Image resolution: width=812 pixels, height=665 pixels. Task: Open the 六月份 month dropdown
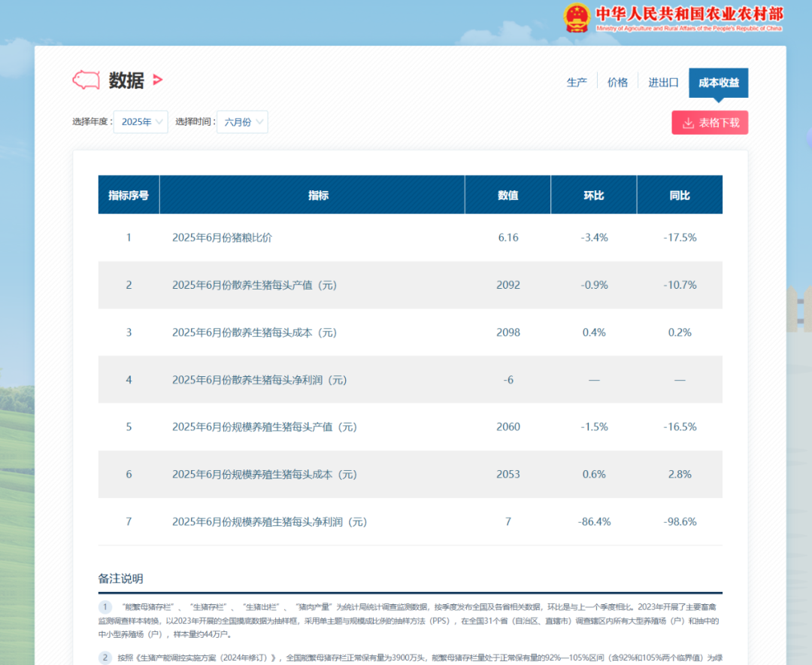pyautogui.click(x=242, y=122)
